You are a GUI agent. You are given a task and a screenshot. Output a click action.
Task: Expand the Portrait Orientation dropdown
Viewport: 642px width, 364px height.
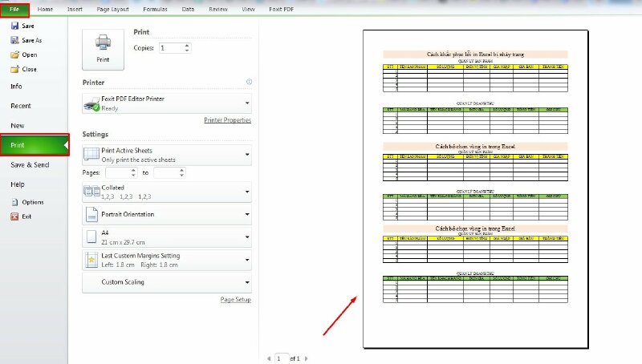246,215
